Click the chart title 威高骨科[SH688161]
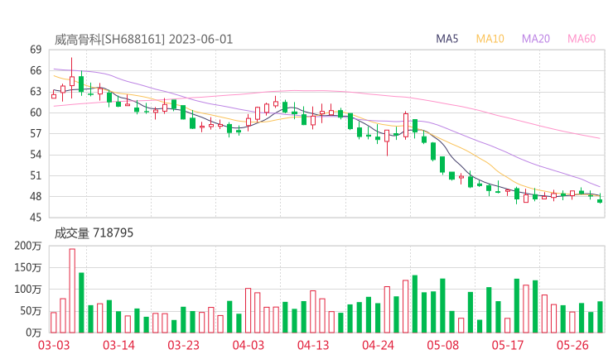The image size is (613, 364). tap(110, 39)
